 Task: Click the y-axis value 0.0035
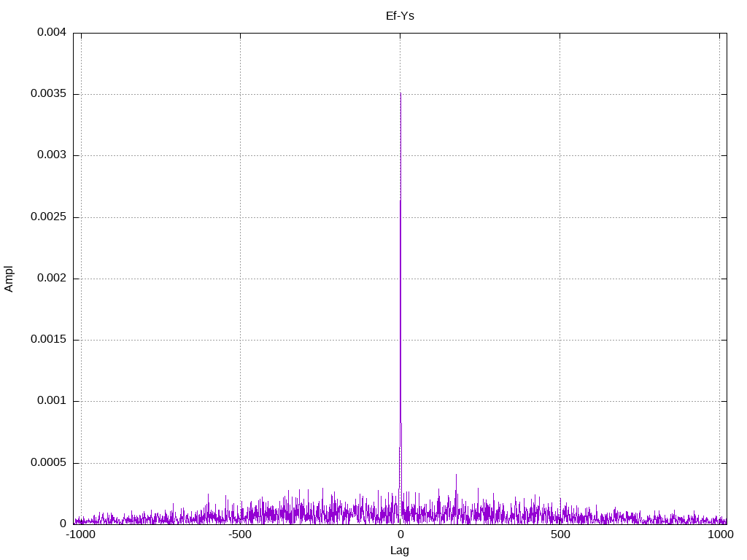pyautogui.click(x=49, y=94)
